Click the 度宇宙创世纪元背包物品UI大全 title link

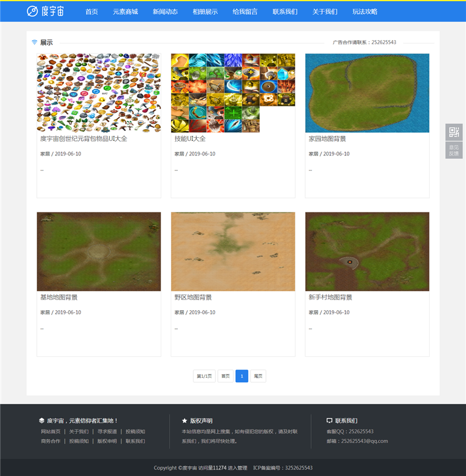pos(83,139)
